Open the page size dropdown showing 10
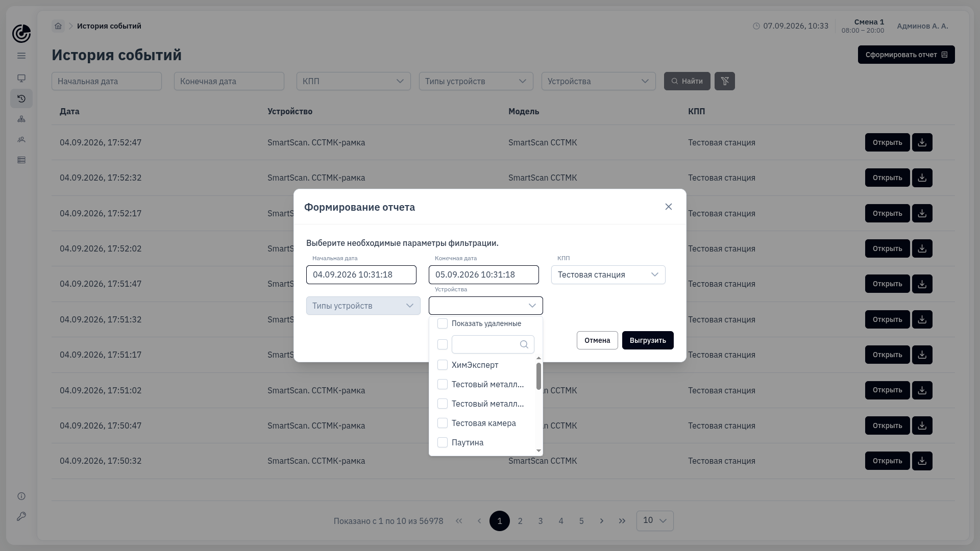980x551 pixels. 655,521
